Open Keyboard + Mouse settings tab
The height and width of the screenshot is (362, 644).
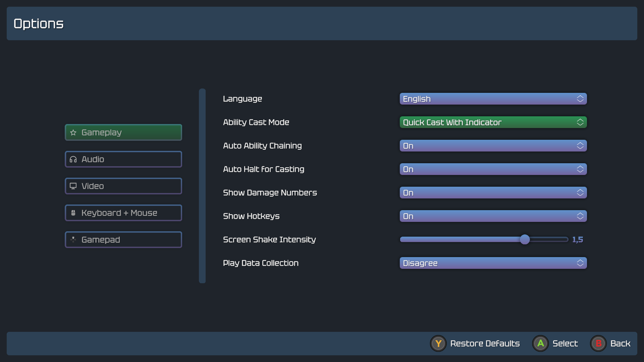tap(123, 213)
